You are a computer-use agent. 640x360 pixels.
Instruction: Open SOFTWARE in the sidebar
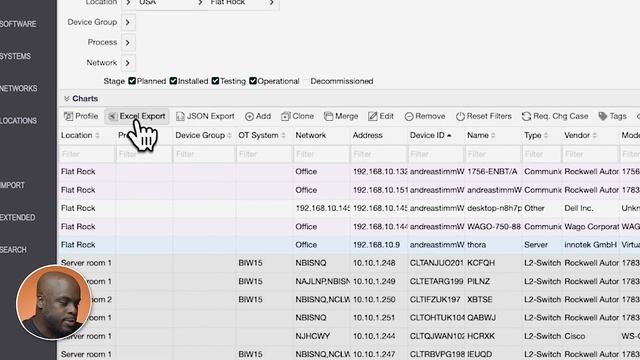(18, 24)
